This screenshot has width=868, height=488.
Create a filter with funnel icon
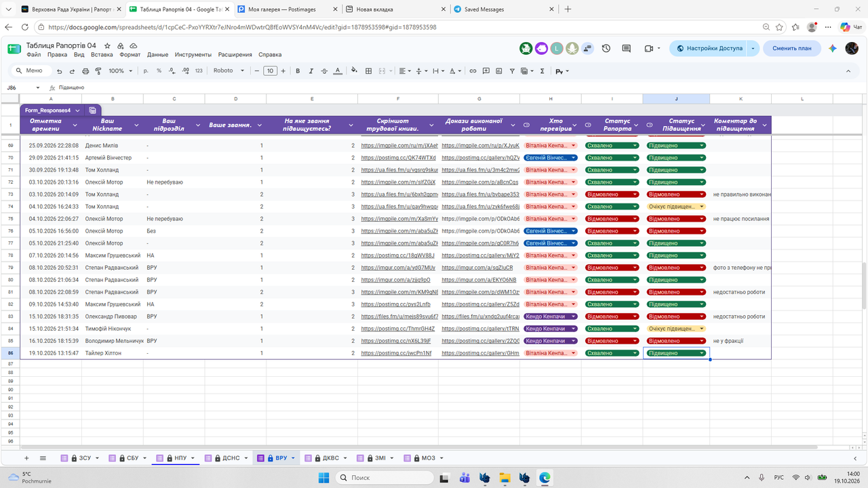513,71
